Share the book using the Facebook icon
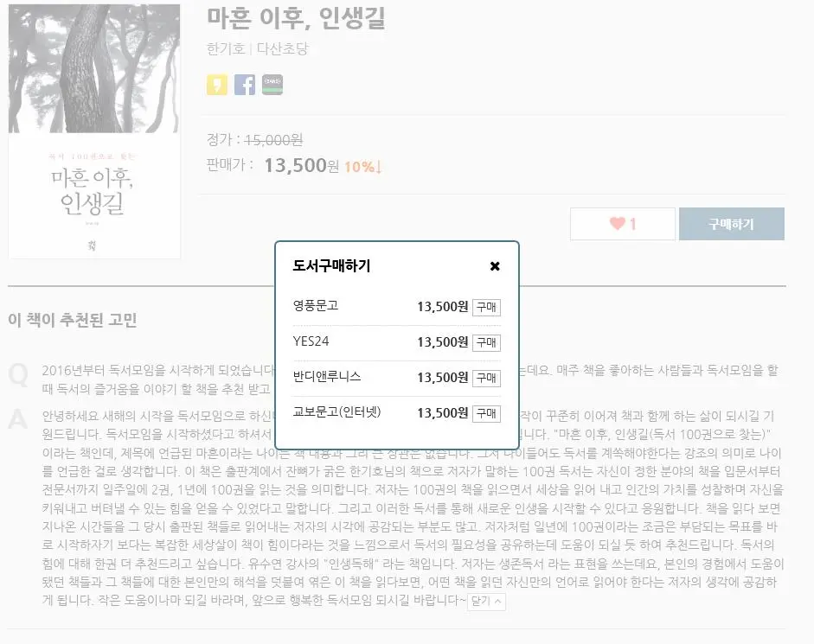This screenshot has width=814, height=644. 245,85
